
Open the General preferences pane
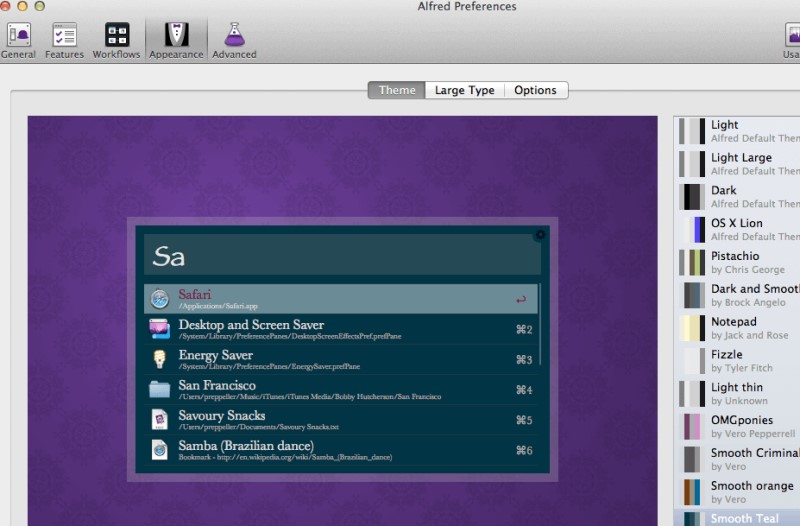(x=18, y=41)
